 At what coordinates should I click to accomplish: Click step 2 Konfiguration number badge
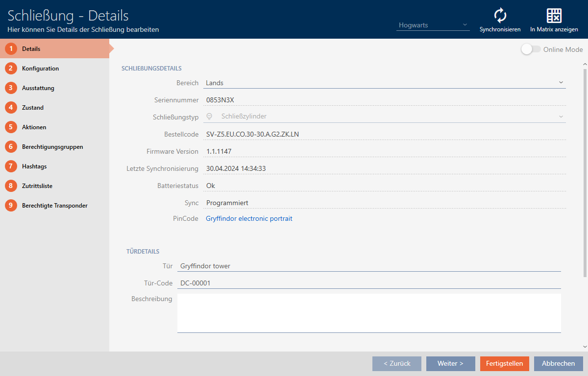pos(11,69)
